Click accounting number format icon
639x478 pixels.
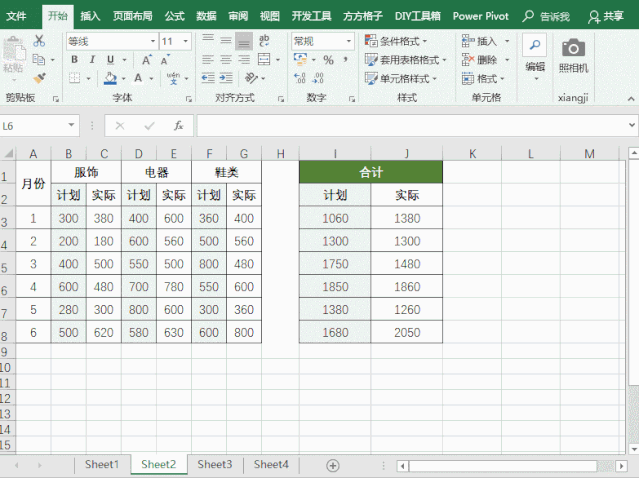point(300,59)
